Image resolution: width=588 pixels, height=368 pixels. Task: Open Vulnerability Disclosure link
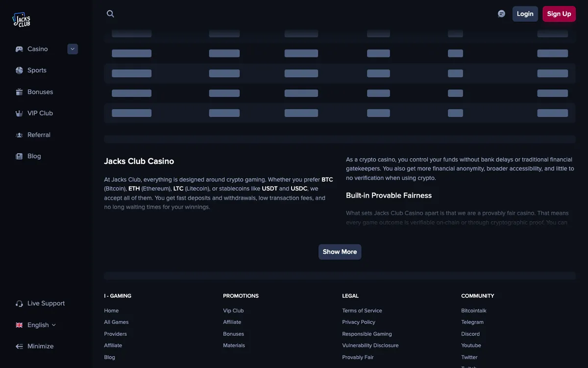click(x=370, y=345)
